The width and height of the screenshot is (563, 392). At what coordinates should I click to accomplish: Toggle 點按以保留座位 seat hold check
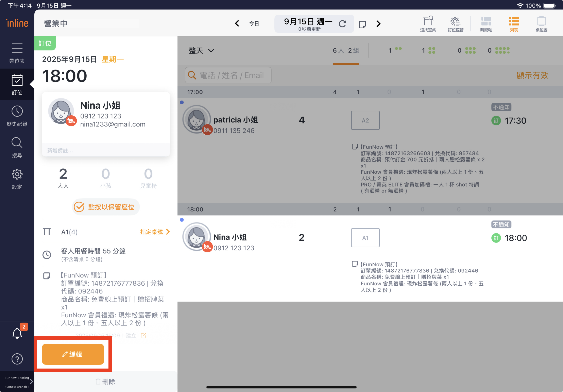[106, 207]
